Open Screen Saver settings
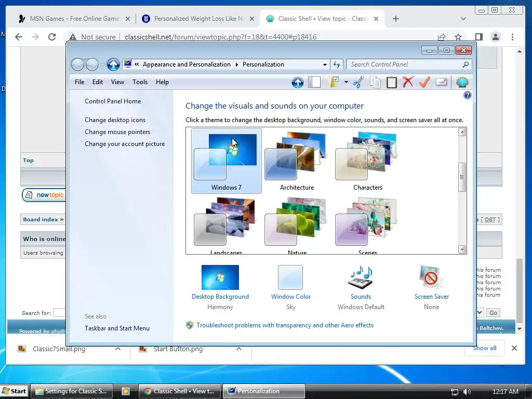The height and width of the screenshot is (399, 532). pyautogui.click(x=432, y=287)
